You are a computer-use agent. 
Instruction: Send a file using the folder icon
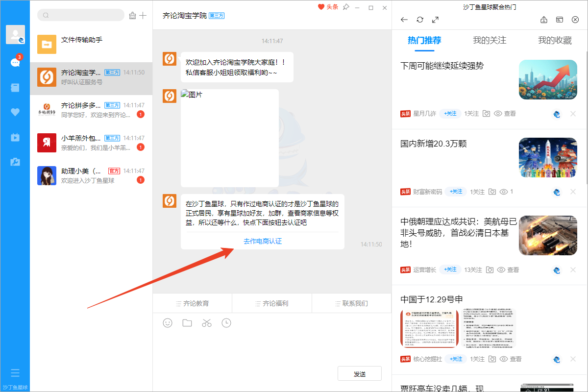187,323
